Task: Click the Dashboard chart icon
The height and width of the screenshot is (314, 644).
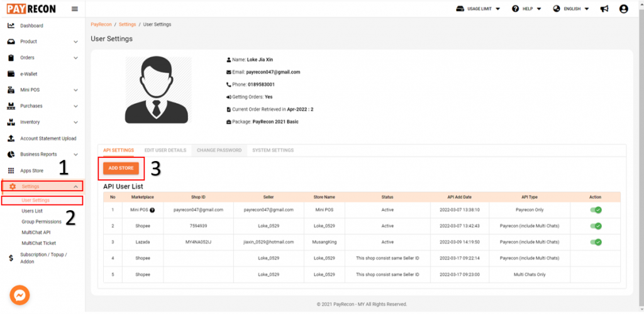Action: tap(11, 25)
